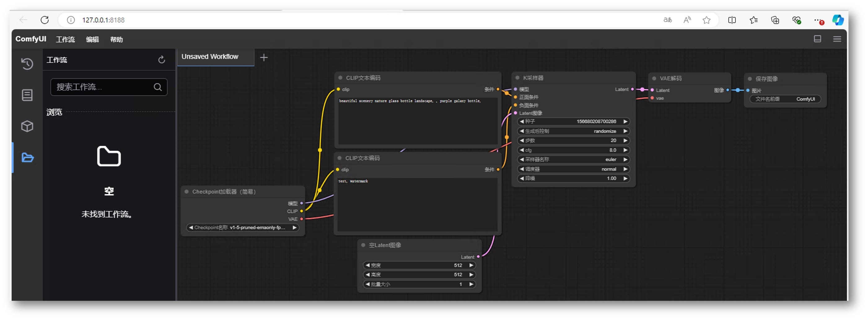Open the 工作流 menu
868x320 pixels.
tap(65, 39)
